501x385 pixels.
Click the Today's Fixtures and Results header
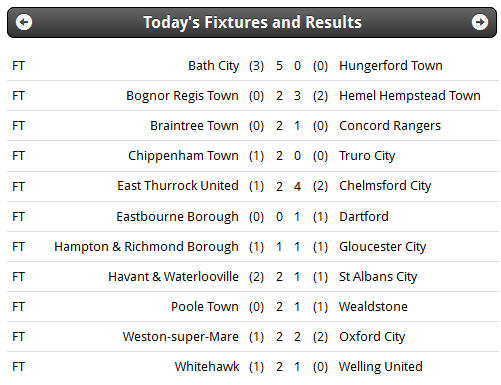(252, 22)
